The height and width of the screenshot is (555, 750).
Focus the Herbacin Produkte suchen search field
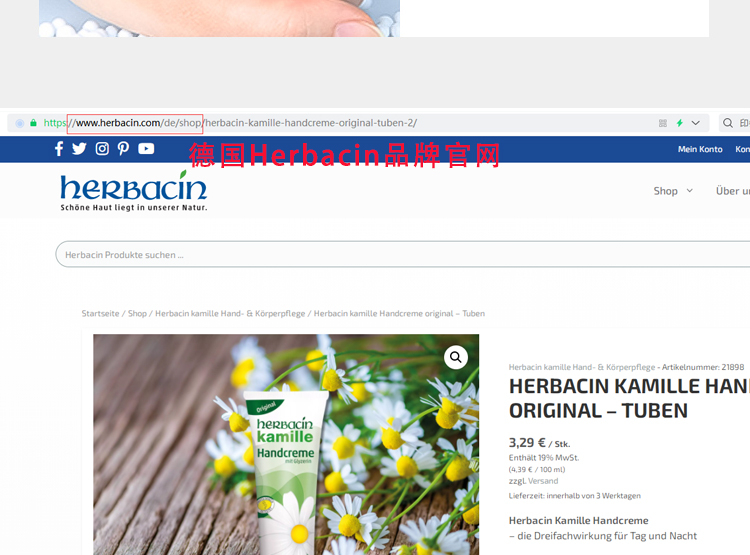click(400, 255)
